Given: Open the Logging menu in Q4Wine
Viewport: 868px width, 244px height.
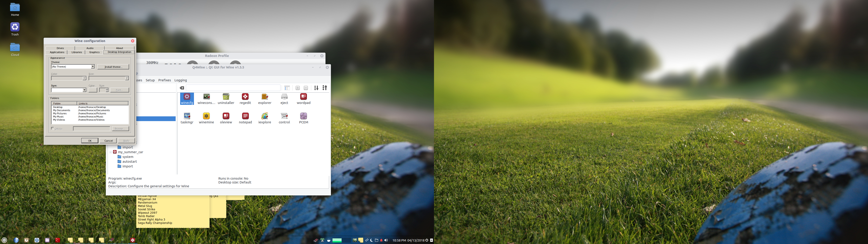Looking at the screenshot, I should pyautogui.click(x=181, y=80).
